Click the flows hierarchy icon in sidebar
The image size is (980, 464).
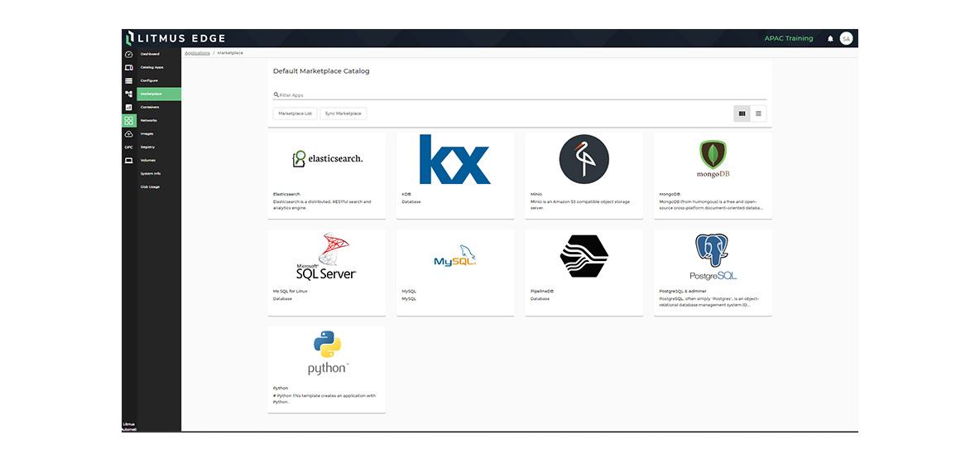point(128,94)
